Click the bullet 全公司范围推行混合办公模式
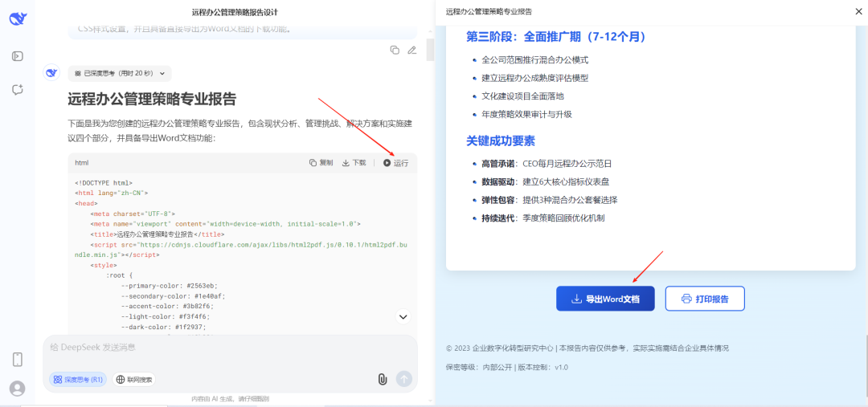This screenshot has height=407, width=868. (x=534, y=59)
